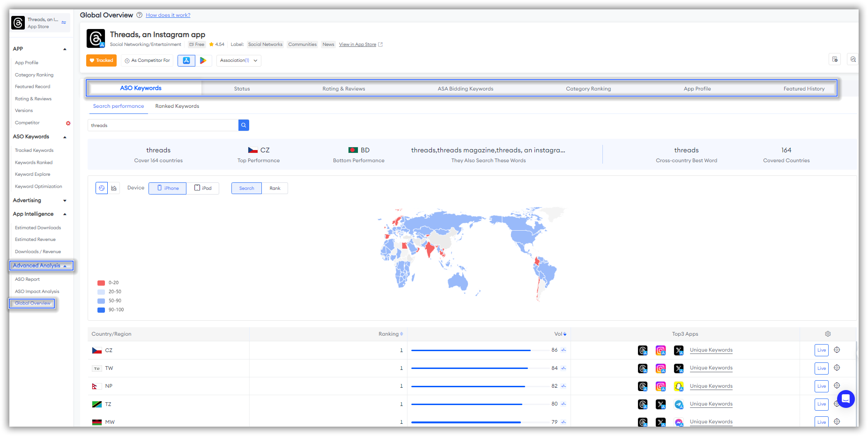Open the CZ row target icon
Image resolution: width=868 pixels, height=436 pixels.
(837, 350)
